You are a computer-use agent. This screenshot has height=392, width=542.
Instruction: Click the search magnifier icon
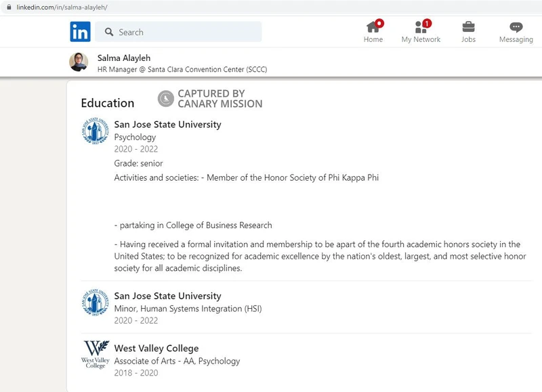109,32
